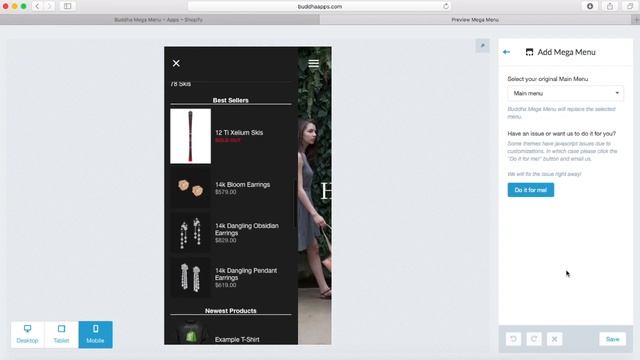
Task: Click the Safari share icon
Action: [610, 6]
